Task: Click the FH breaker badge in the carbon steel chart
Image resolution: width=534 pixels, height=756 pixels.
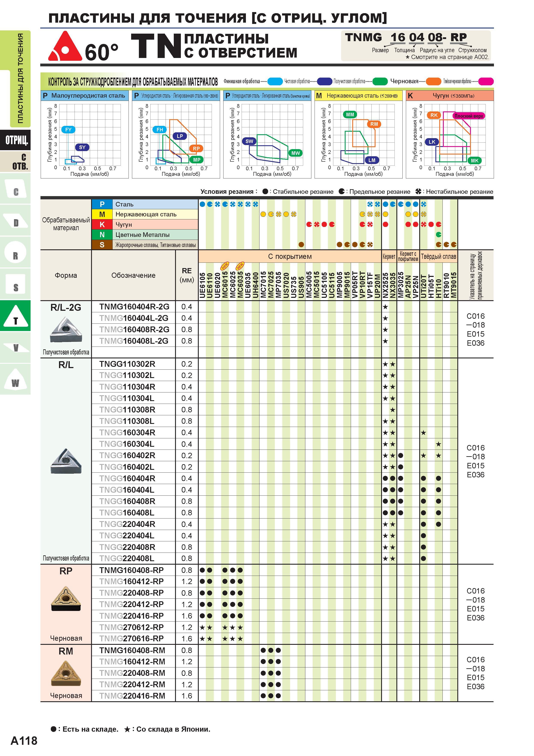Action: coord(160,130)
